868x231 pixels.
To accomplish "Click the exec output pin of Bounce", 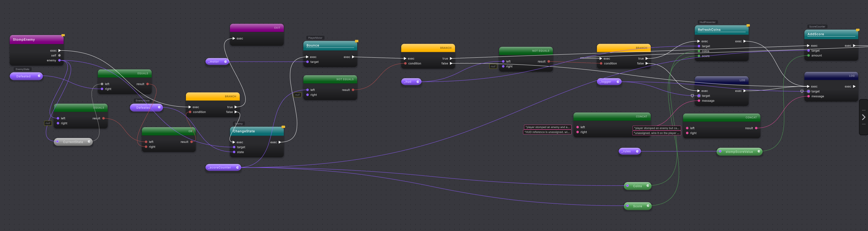I will pos(353,57).
